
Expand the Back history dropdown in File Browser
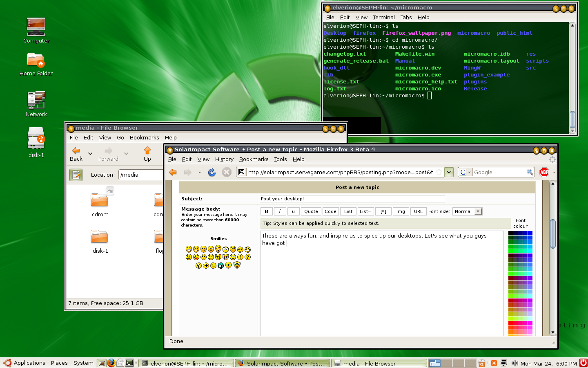coord(90,154)
